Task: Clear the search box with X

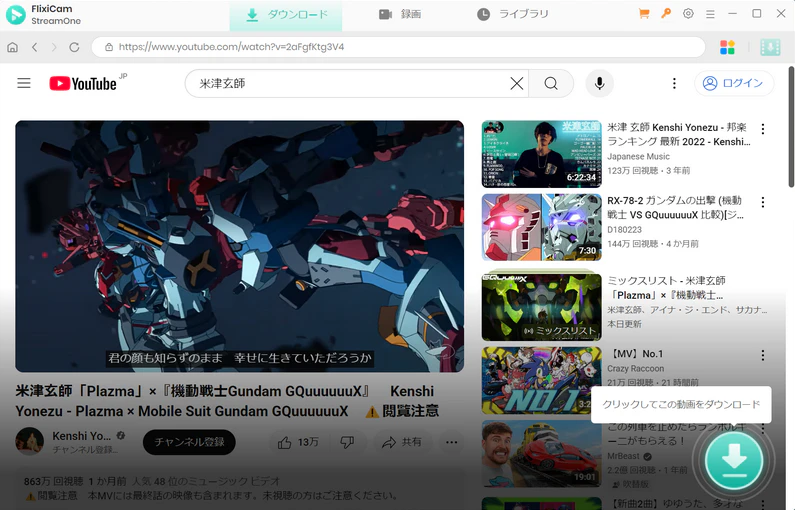Action: (x=517, y=83)
